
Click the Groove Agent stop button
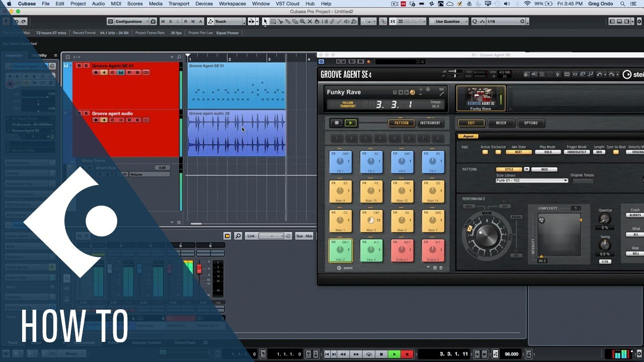(337, 123)
